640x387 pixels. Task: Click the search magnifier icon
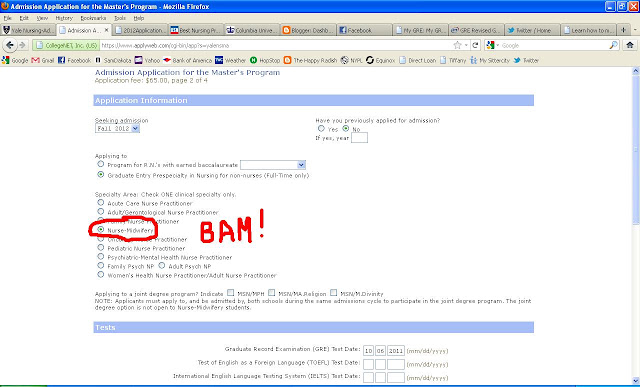(x=613, y=45)
